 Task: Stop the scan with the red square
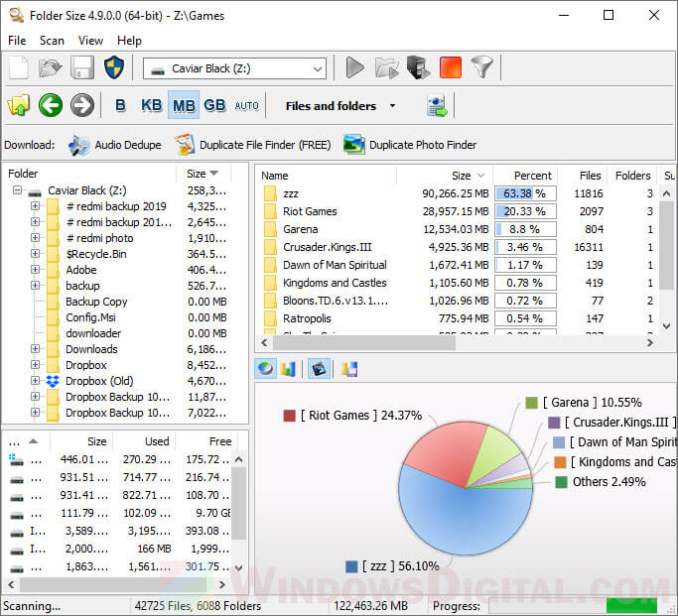[x=450, y=67]
